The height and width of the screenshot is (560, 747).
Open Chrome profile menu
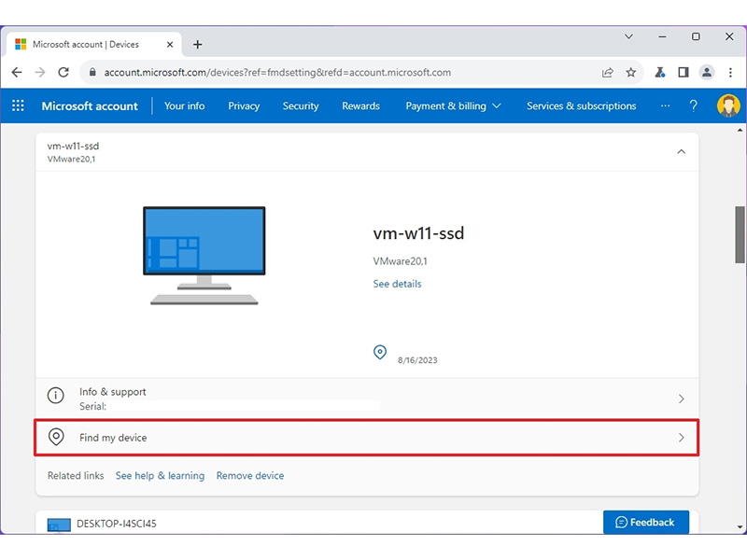[707, 73]
